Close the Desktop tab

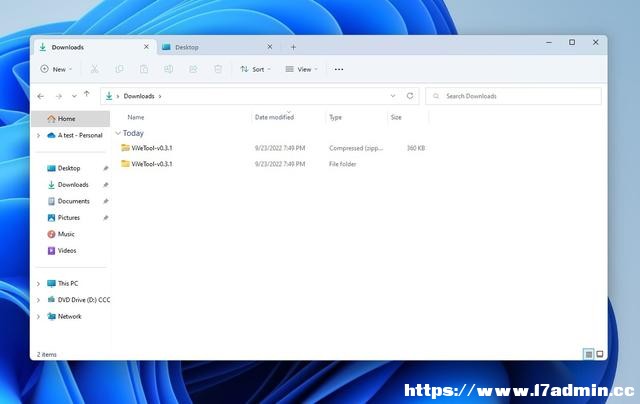[x=270, y=47]
